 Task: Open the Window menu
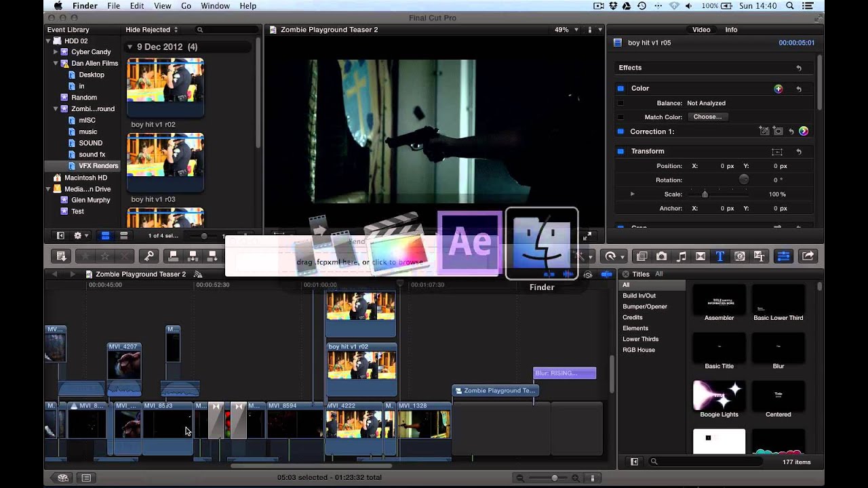coord(215,6)
